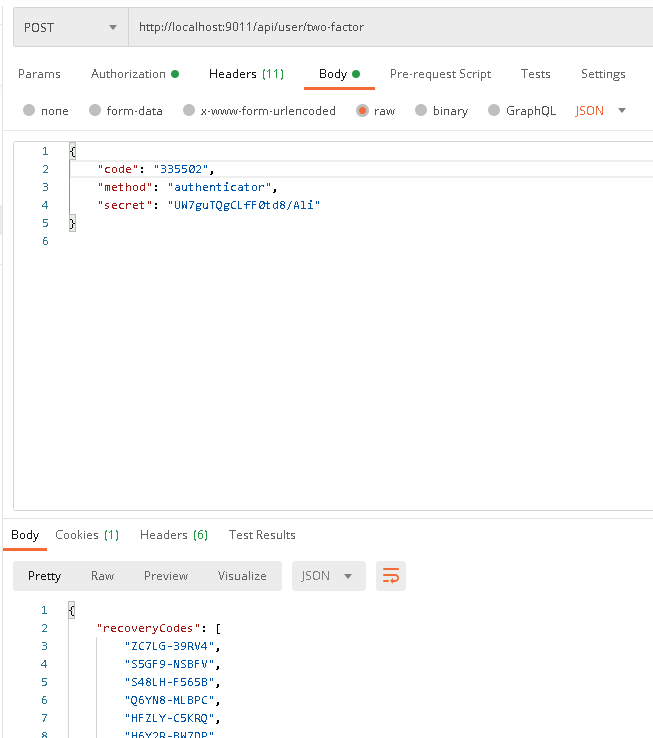Toggle line wrap icon in response toolbar

(x=391, y=576)
